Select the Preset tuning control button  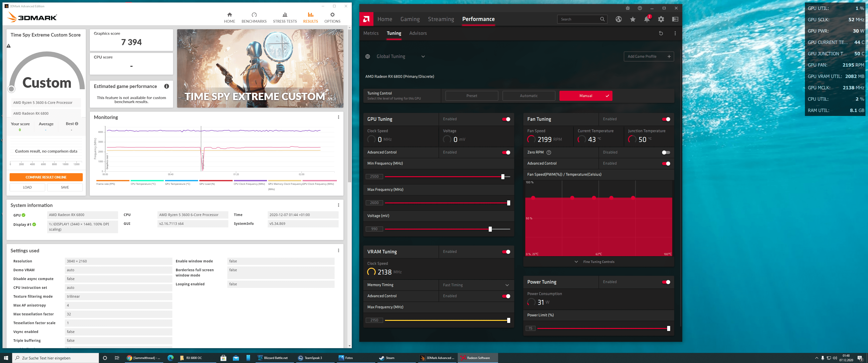pyautogui.click(x=472, y=96)
